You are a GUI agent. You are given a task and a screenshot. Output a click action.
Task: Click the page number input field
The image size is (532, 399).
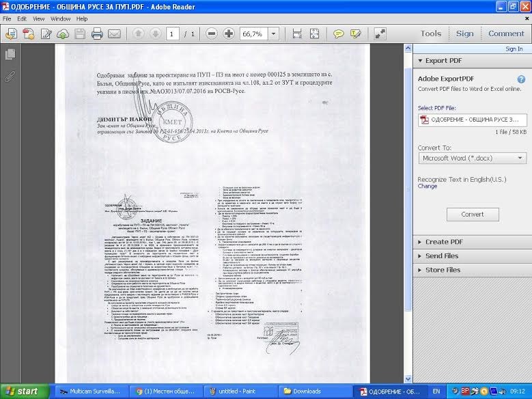point(172,33)
